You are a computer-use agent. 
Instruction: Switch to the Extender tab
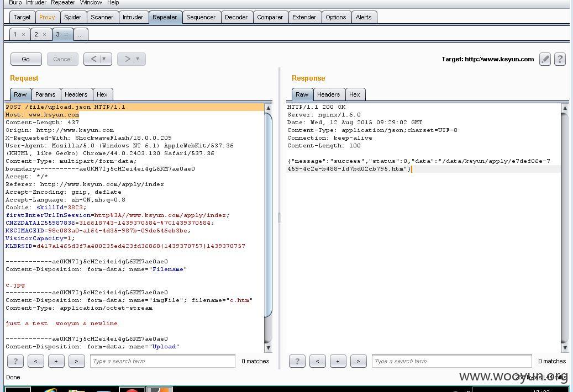(304, 17)
